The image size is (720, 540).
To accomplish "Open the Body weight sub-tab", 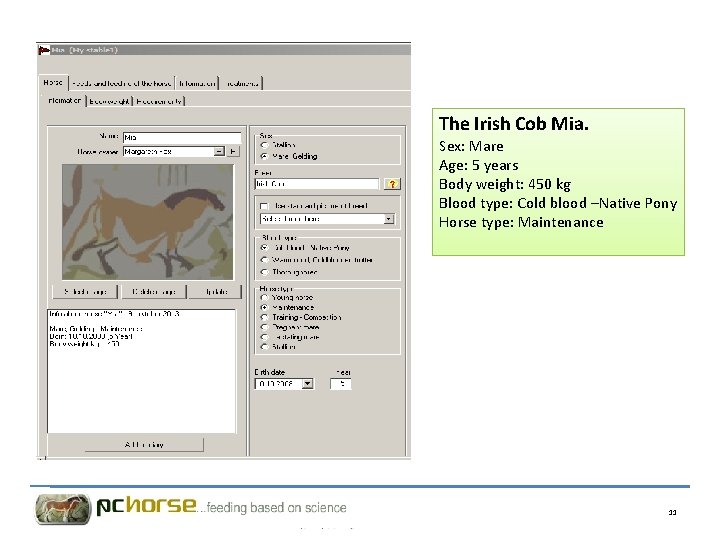I will [x=109, y=101].
